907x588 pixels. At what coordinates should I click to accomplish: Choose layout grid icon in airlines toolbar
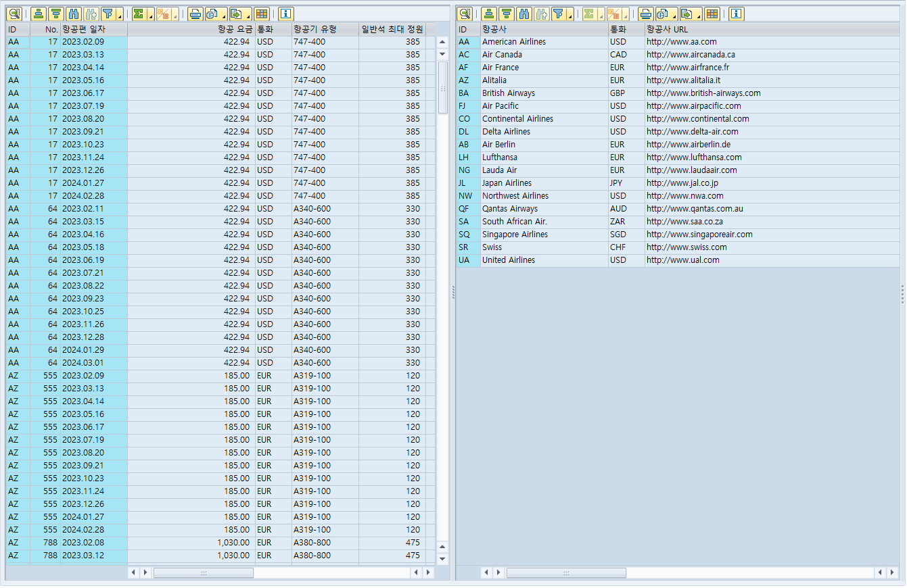(x=712, y=14)
